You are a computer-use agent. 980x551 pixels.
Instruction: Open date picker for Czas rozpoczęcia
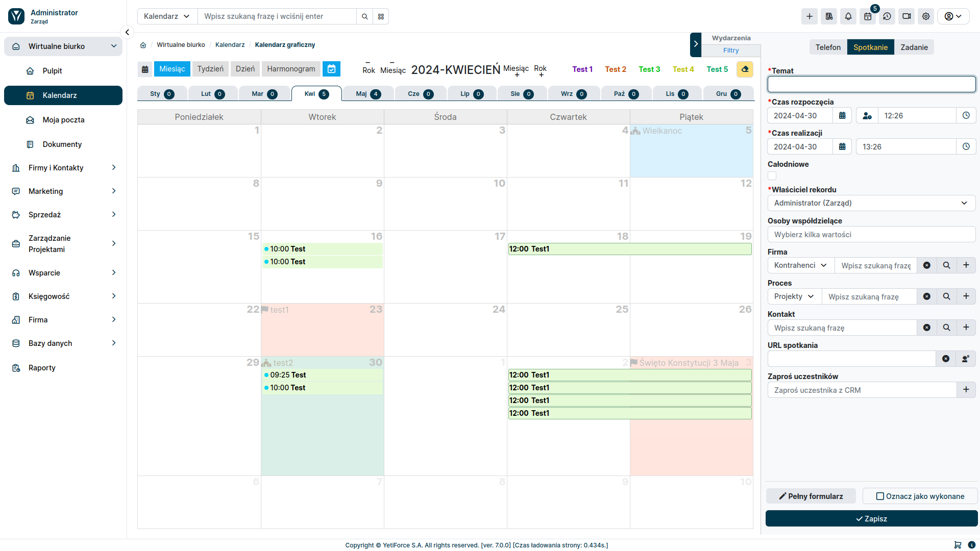pos(842,116)
